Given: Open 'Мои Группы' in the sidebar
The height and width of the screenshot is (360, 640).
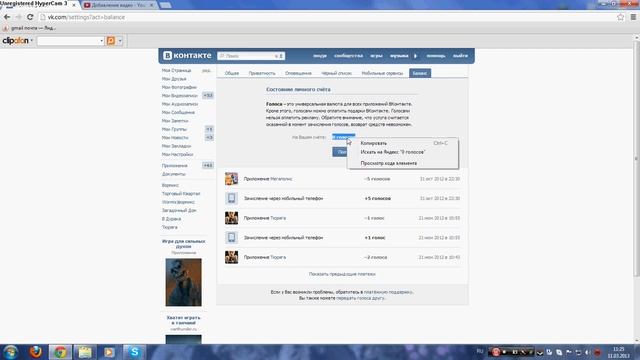Looking at the screenshot, I should [174, 129].
